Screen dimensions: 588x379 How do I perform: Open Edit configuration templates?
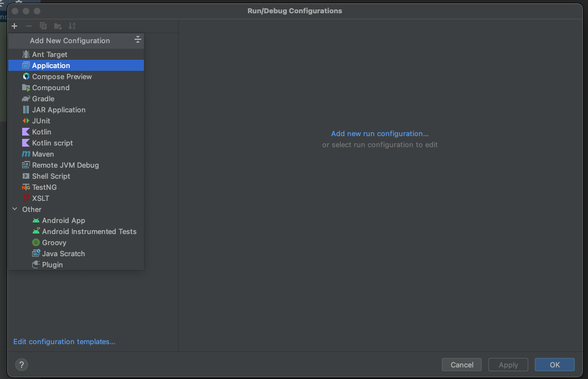coord(64,341)
